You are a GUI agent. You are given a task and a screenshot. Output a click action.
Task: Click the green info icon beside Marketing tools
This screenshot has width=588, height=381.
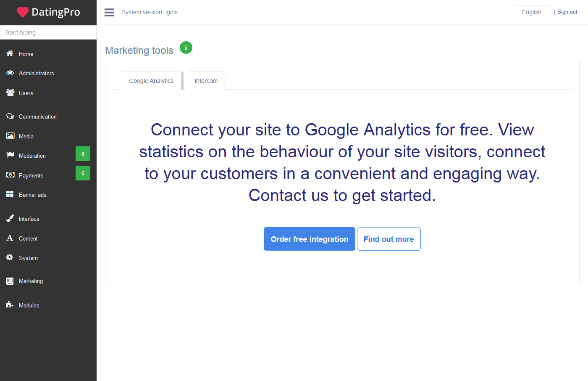[186, 48]
